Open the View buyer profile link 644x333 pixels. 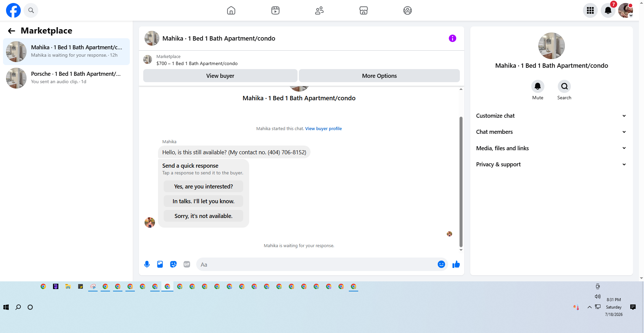click(323, 128)
